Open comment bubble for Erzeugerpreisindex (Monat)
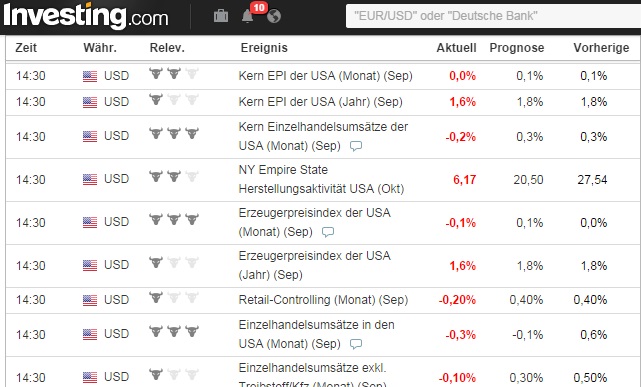 tap(327, 232)
